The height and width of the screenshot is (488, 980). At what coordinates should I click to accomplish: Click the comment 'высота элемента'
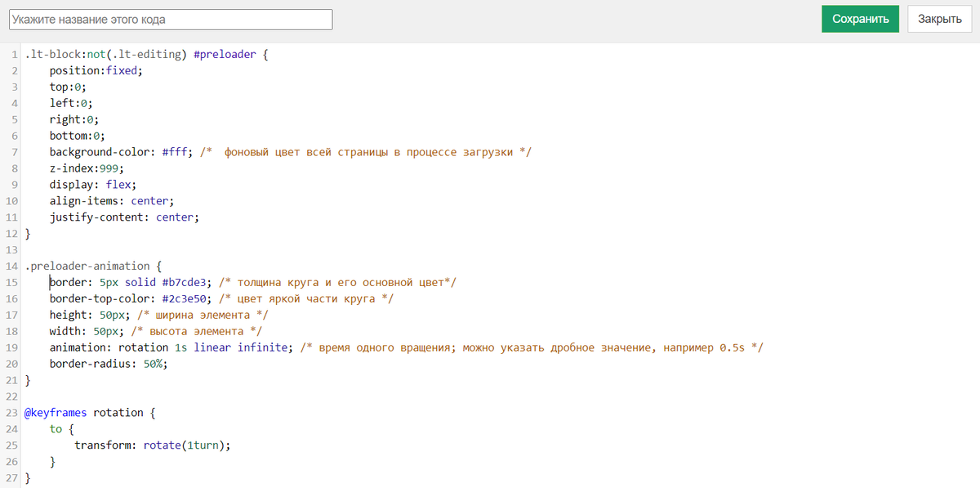[x=197, y=331]
